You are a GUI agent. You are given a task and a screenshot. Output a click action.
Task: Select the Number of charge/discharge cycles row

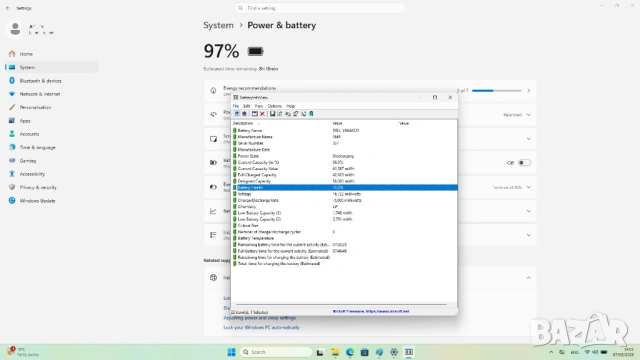point(344,232)
